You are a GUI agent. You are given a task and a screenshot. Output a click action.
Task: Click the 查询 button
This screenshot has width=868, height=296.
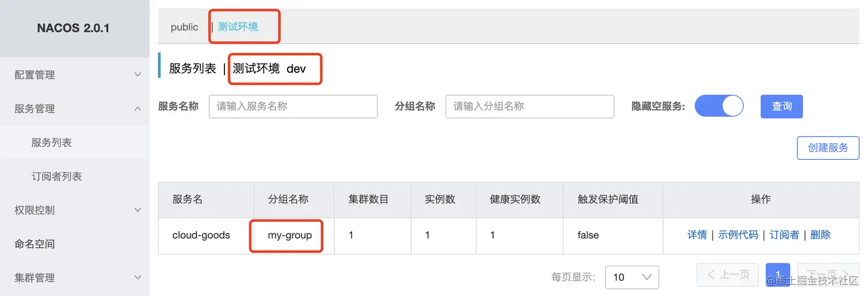pyautogui.click(x=781, y=106)
